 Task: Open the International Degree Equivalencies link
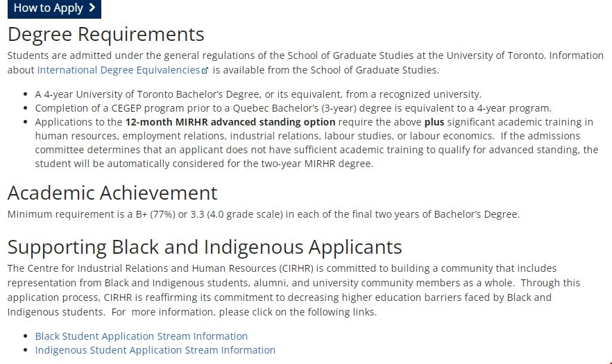(x=118, y=70)
